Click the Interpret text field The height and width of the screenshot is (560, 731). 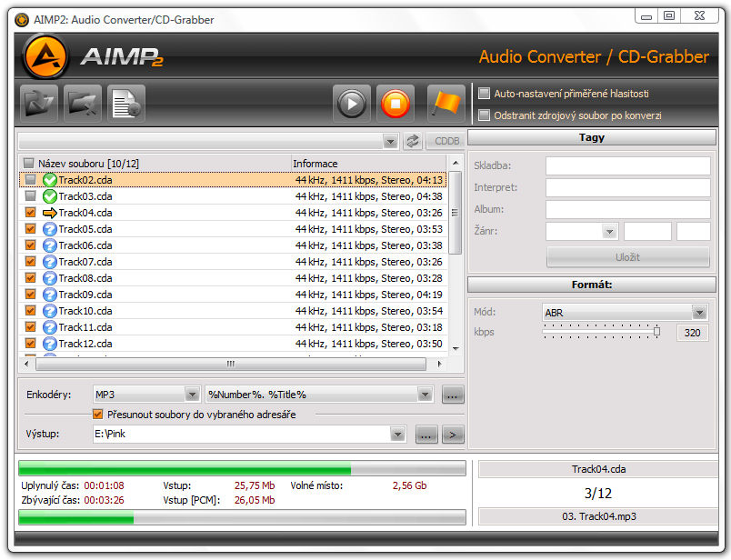pyautogui.click(x=628, y=187)
